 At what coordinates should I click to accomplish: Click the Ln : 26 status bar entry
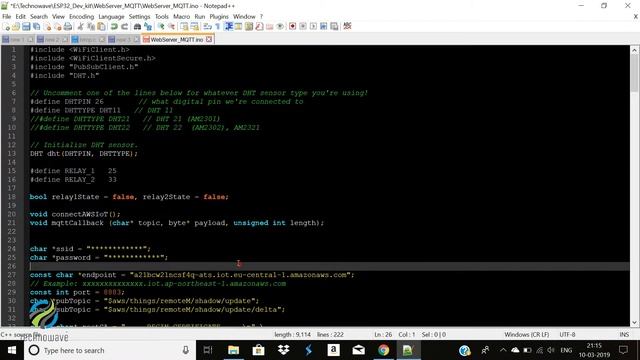coord(383,334)
